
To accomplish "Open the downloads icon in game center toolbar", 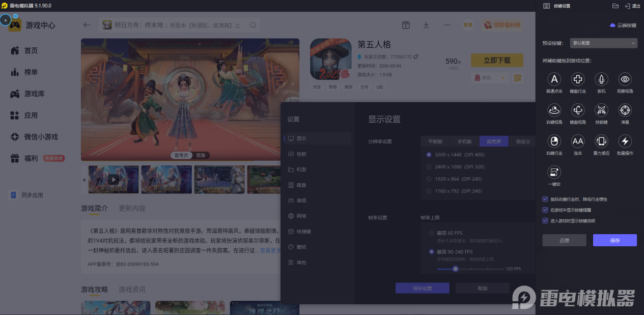I will point(426,25).
